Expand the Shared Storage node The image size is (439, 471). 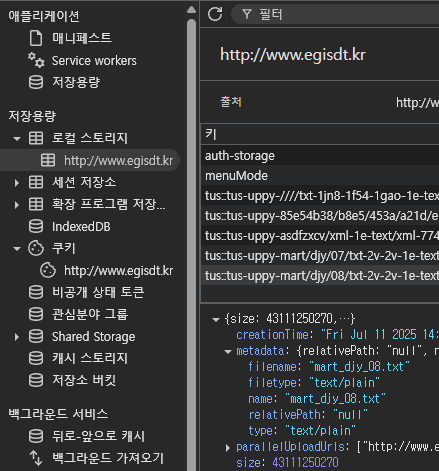coord(17,337)
